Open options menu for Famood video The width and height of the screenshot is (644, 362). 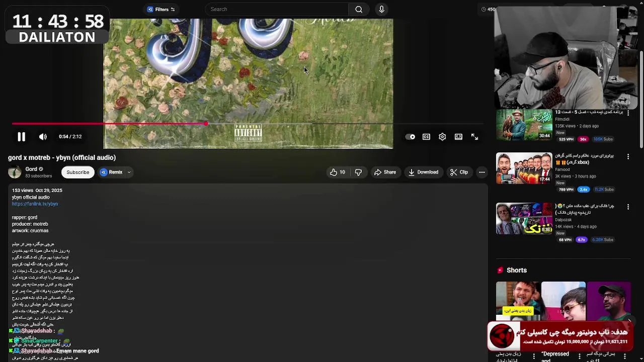(x=628, y=156)
